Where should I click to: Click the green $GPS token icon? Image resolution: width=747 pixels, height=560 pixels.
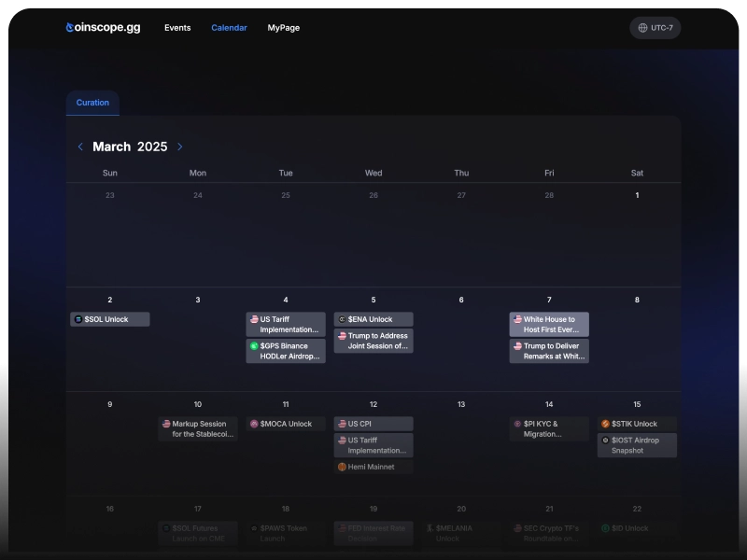[254, 345]
